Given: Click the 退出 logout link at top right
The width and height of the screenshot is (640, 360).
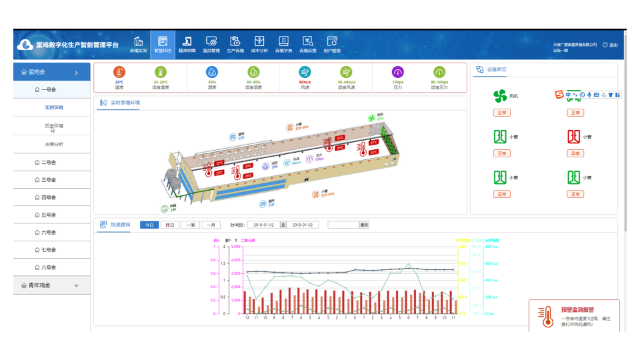Looking at the screenshot, I should (611, 45).
